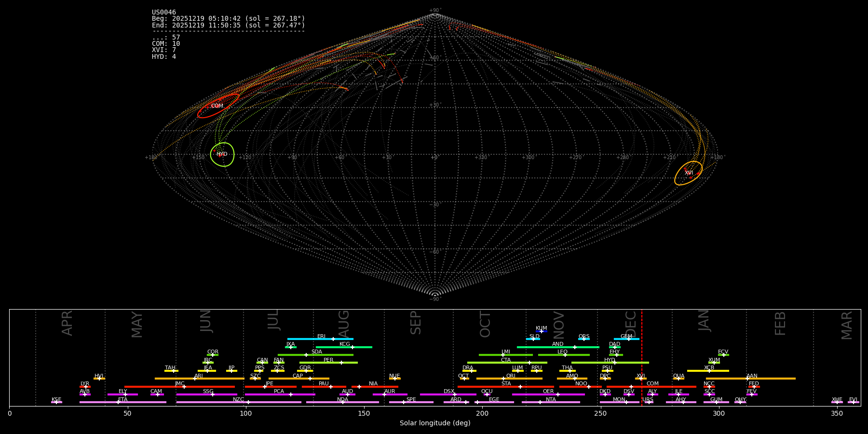Click the QUA shower peak marker
Image resolution: width=868 pixels, height=434 pixels.
pos(678,379)
